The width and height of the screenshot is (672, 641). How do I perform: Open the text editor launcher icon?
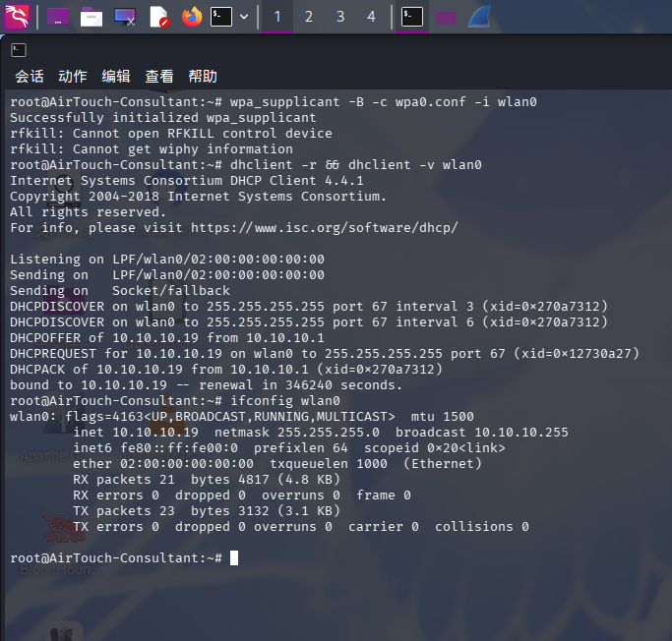[x=158, y=17]
